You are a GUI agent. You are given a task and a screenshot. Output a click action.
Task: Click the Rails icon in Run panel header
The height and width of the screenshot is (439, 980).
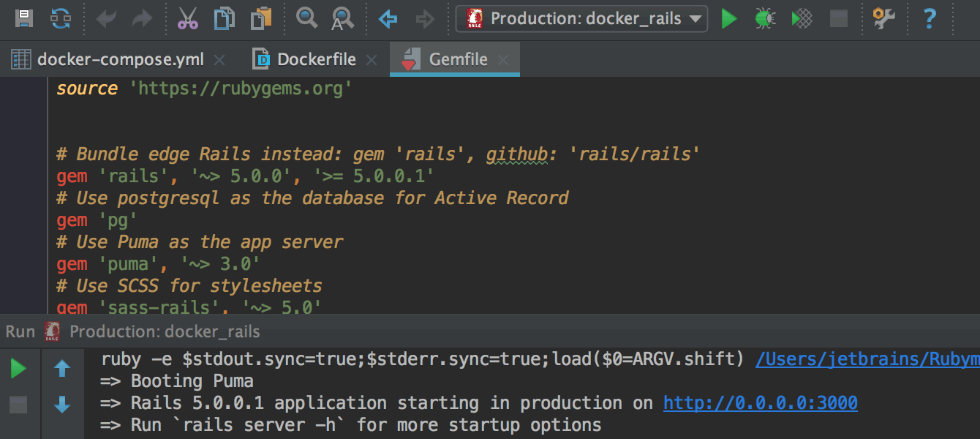[51, 332]
